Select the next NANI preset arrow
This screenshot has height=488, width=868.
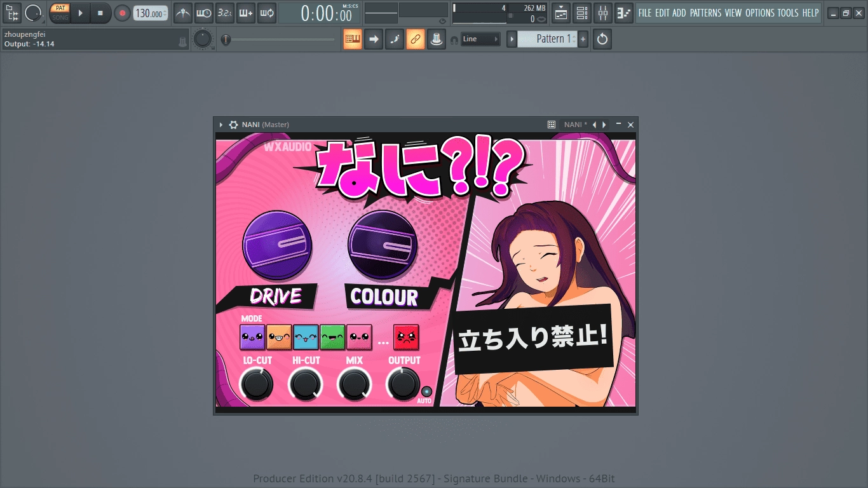[x=604, y=125]
